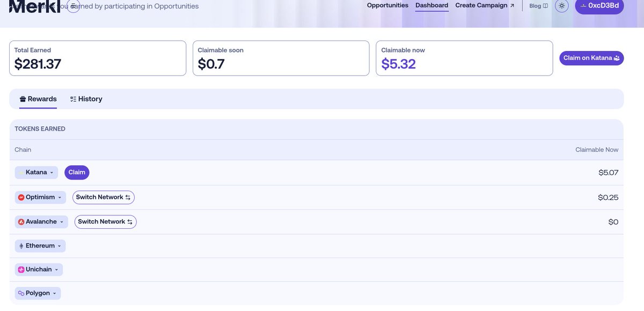
Task: Click the Optimism $0.25 claimable amount
Action: [608, 197]
